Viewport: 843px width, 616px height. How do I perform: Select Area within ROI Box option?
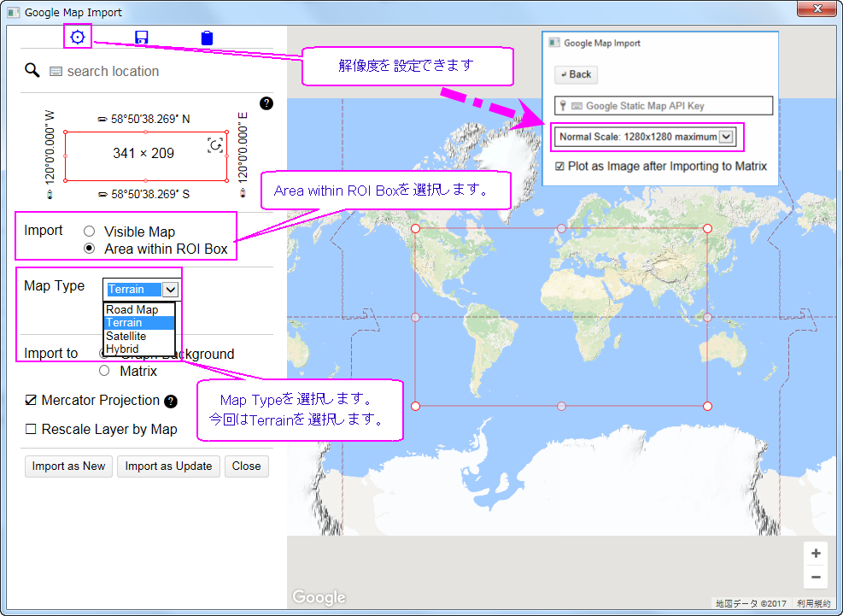coord(89,249)
